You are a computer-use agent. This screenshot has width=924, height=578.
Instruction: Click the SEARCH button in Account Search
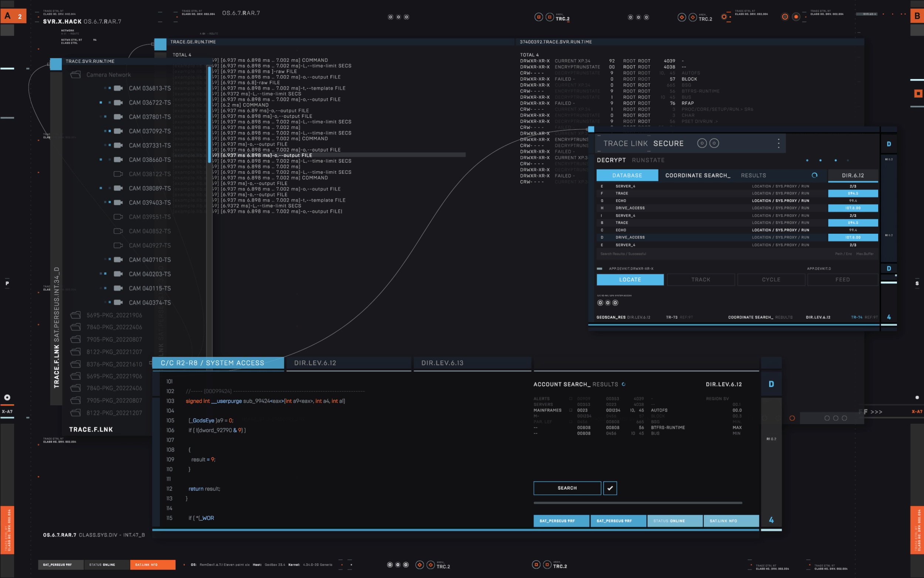pos(567,488)
